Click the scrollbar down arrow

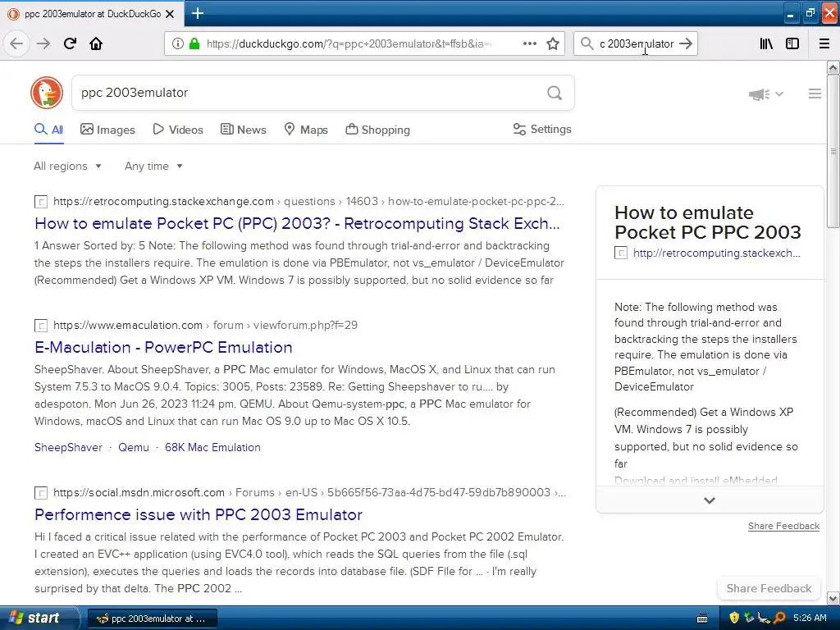tap(833, 598)
